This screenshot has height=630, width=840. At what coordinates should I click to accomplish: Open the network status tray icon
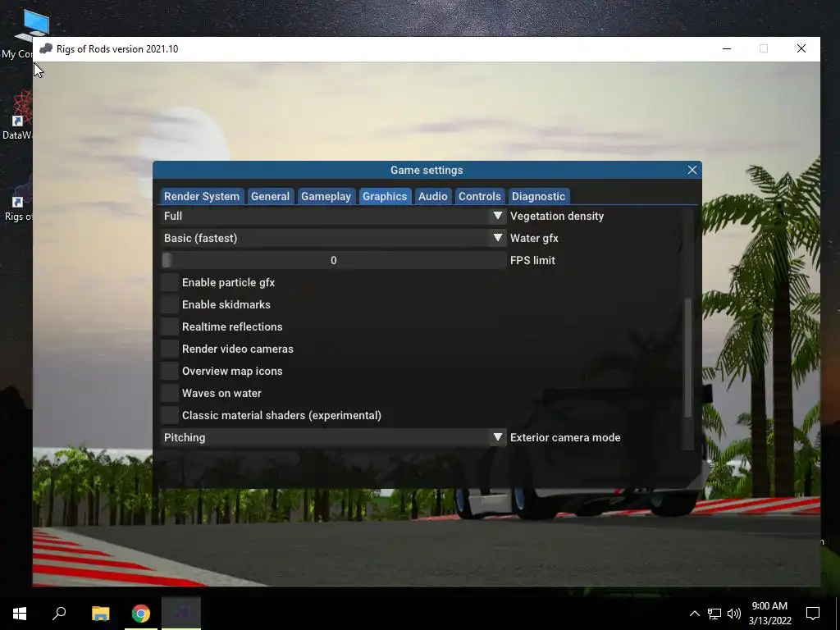714,614
